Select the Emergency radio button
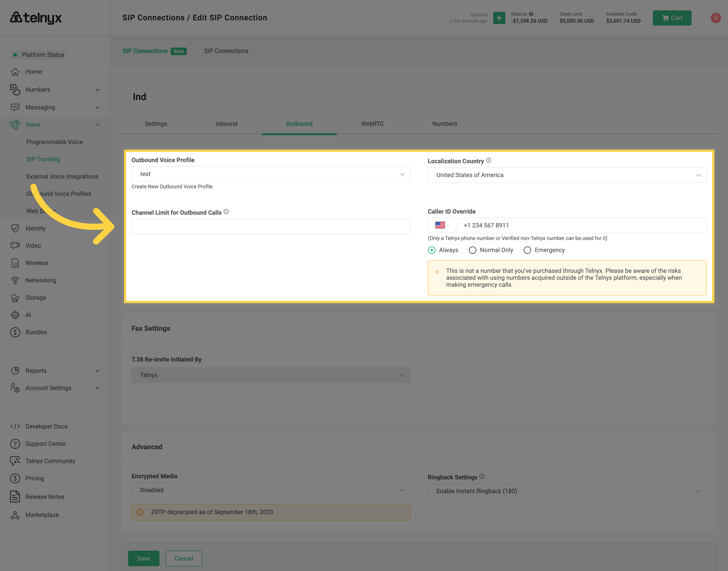The width and height of the screenshot is (728, 571). (x=527, y=250)
